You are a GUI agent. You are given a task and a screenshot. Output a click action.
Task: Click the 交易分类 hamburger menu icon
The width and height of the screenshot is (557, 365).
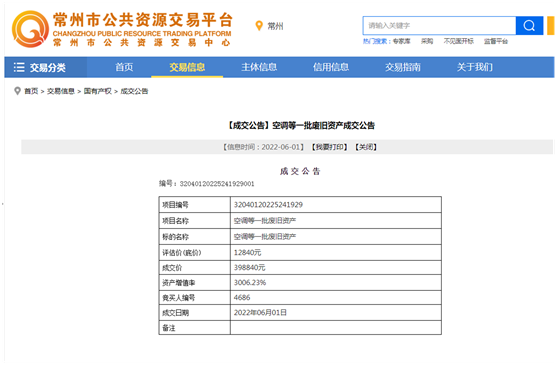click(19, 67)
